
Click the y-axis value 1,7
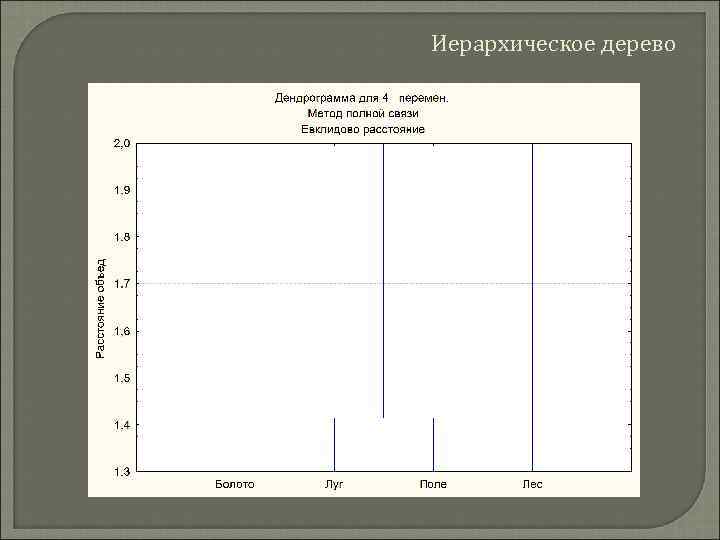(x=122, y=284)
